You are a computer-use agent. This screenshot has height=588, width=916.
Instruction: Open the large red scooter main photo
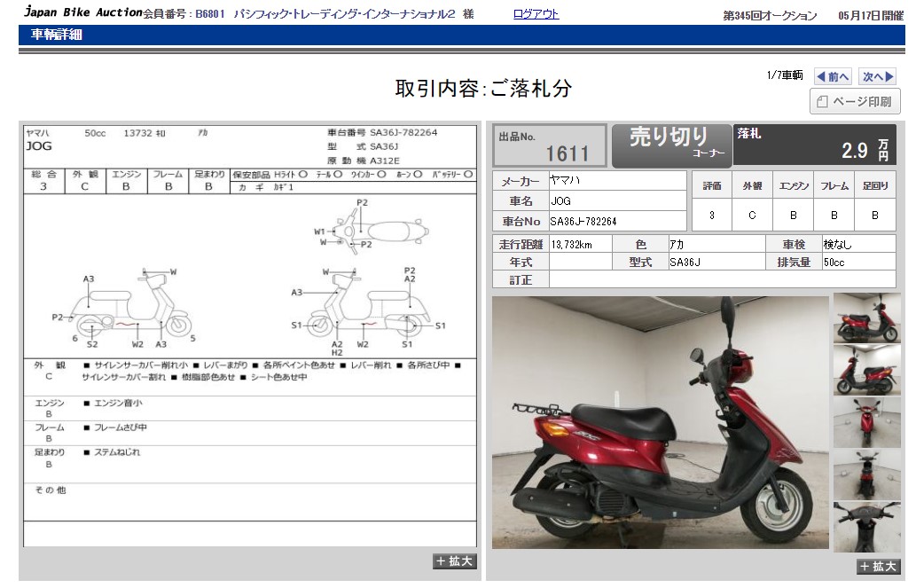[x=660, y=422]
